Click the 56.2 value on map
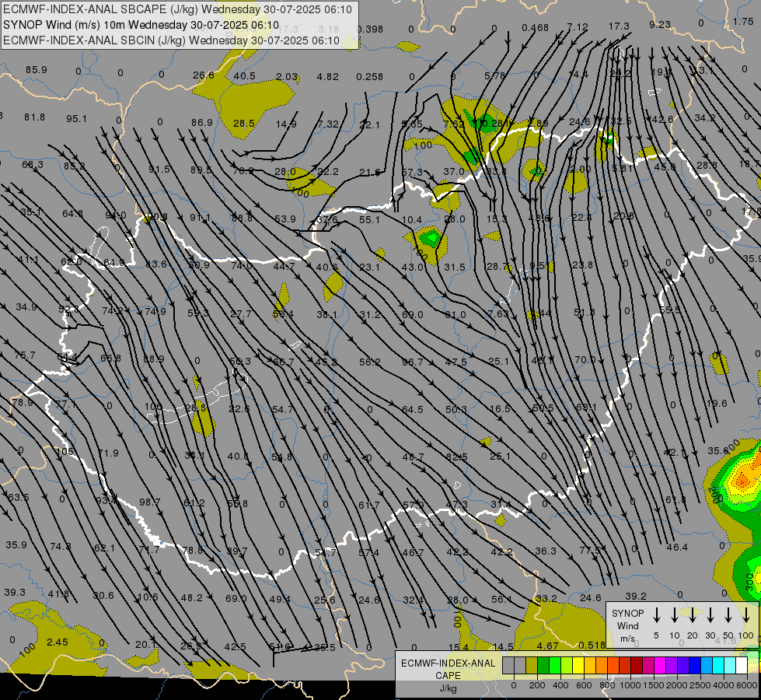 370,362
